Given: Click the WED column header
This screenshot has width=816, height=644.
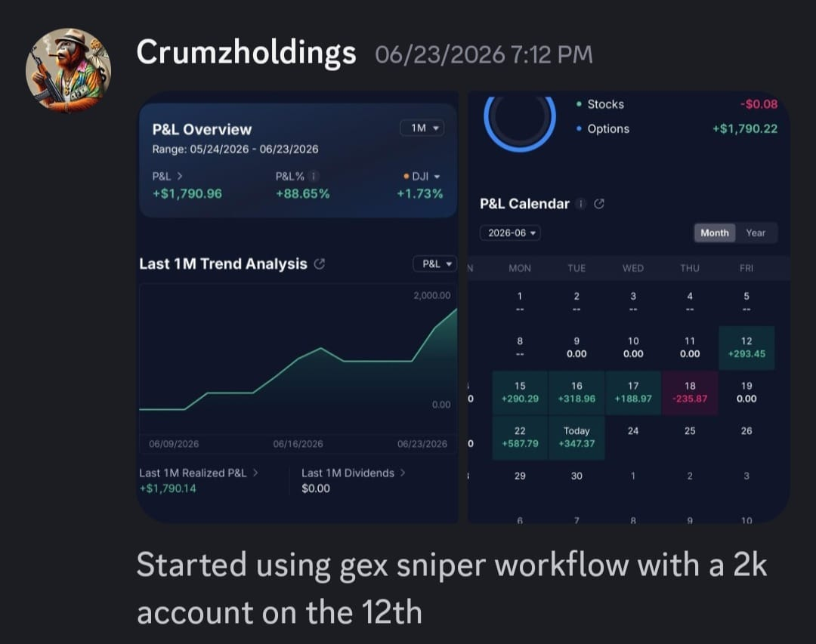Looking at the screenshot, I should (x=633, y=268).
